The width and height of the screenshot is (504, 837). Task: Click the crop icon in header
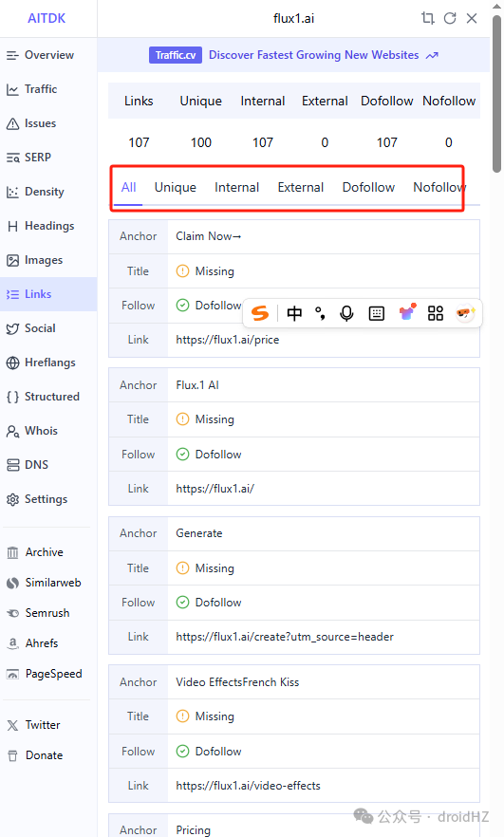[x=428, y=18]
